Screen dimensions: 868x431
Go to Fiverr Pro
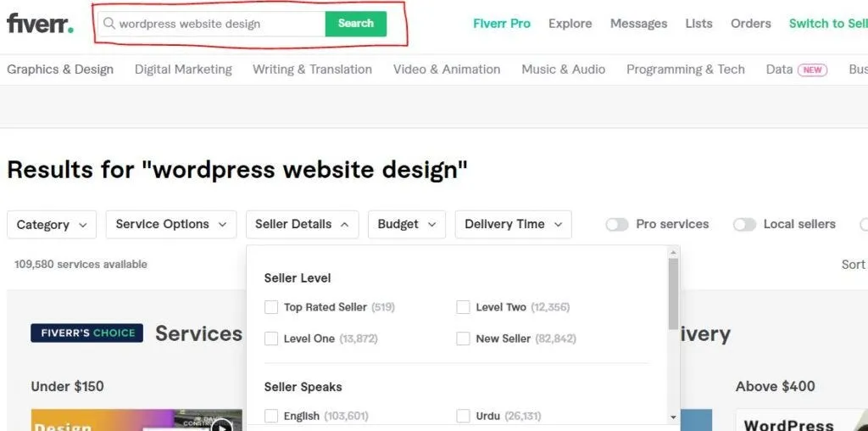click(502, 23)
